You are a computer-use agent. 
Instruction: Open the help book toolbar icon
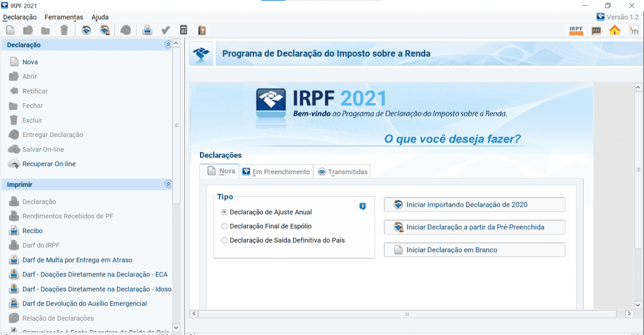pyautogui.click(x=202, y=30)
